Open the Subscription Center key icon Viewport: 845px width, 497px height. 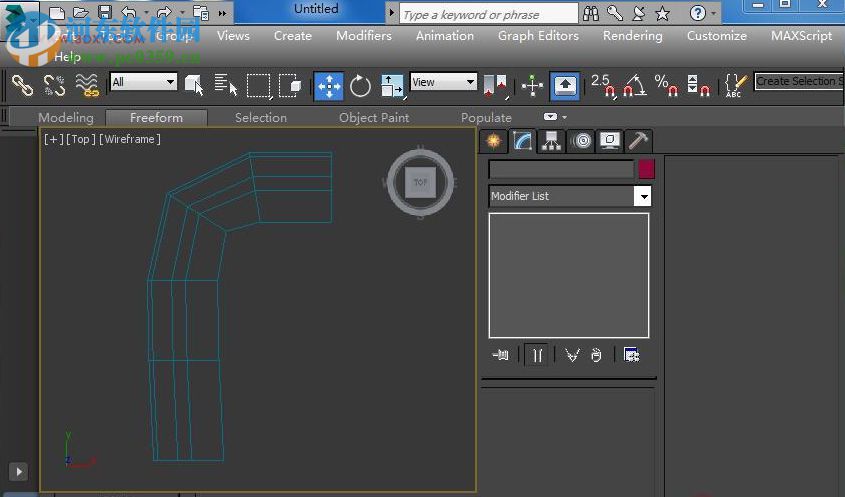click(614, 13)
